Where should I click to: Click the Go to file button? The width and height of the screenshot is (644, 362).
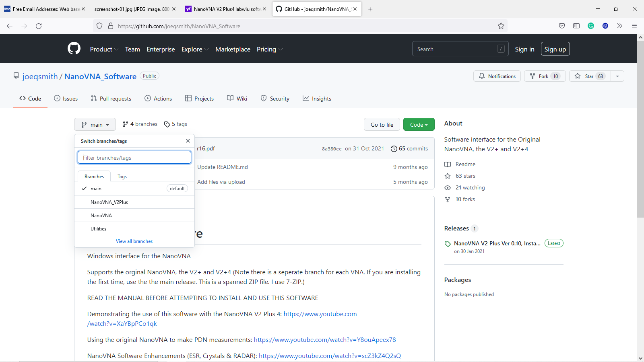click(x=382, y=125)
